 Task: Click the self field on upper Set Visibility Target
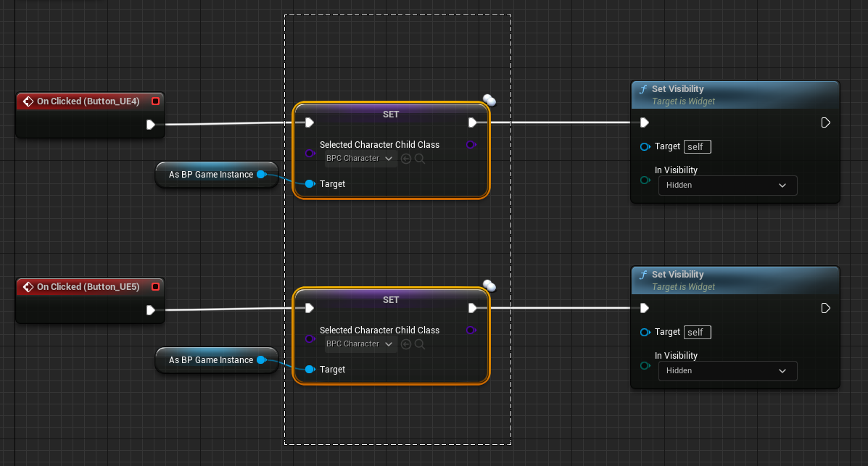point(697,146)
